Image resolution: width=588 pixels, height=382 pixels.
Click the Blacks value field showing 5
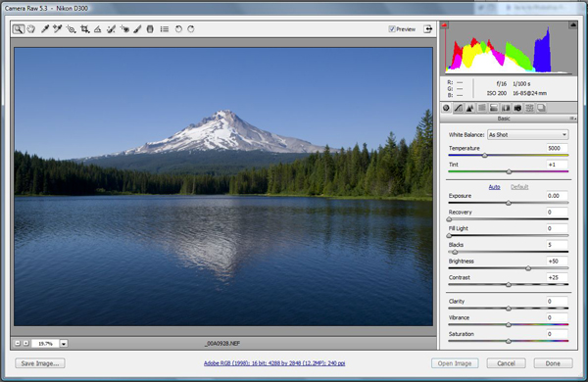tap(557, 245)
